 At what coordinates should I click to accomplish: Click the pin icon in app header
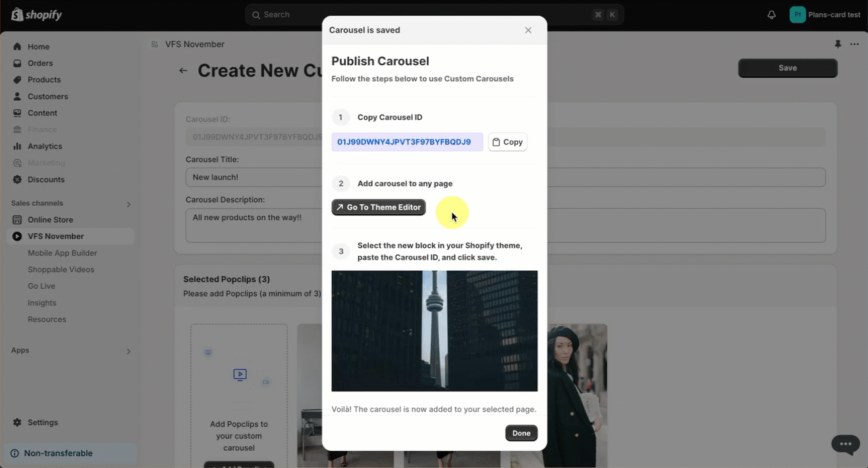[x=838, y=44]
